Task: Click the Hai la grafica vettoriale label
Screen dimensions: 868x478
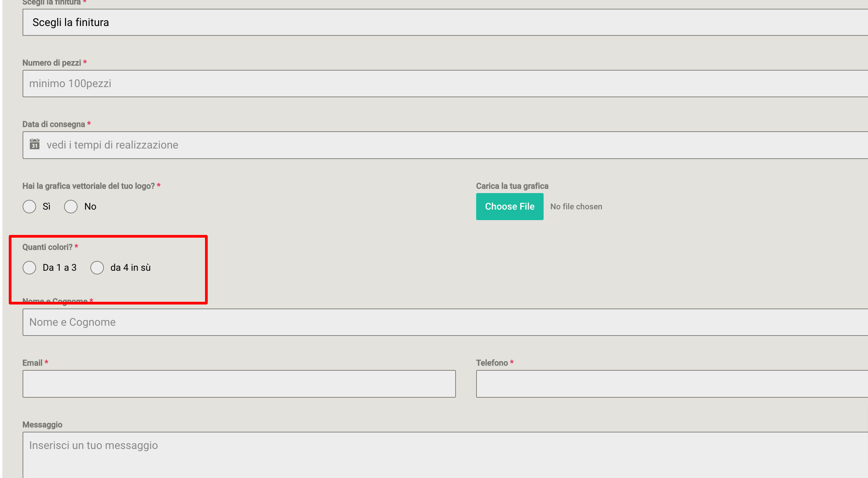Action: [x=88, y=186]
